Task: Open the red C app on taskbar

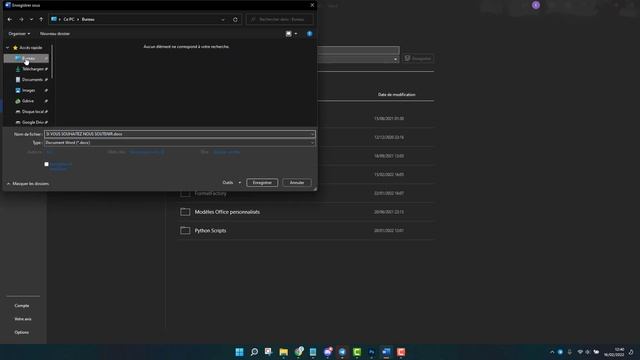Action: [x=401, y=352]
